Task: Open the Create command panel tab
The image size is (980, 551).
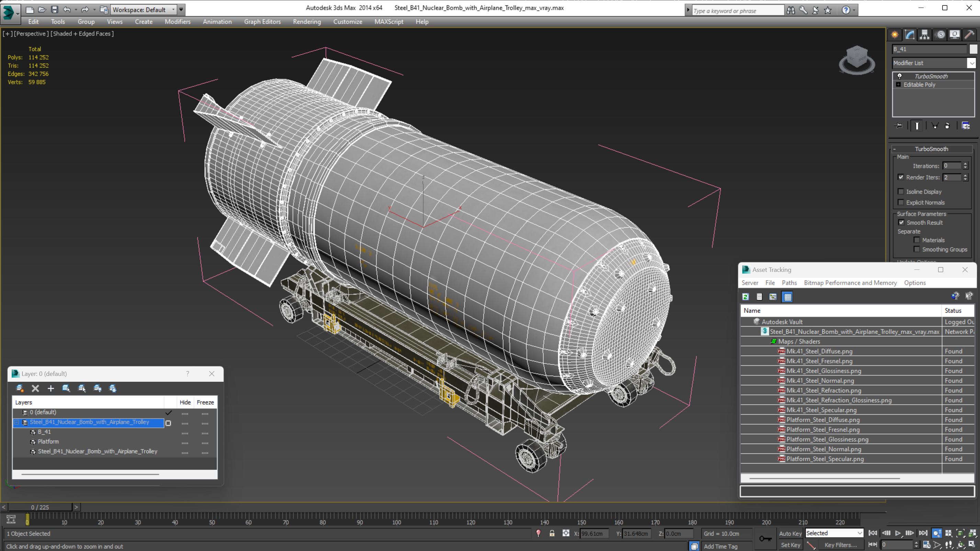Action: 895,35
